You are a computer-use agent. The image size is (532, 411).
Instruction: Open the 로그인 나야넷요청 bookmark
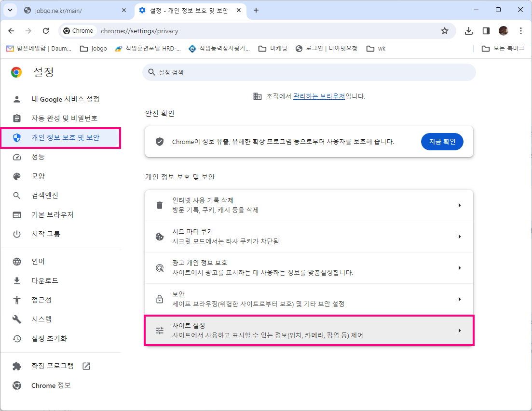click(x=327, y=49)
